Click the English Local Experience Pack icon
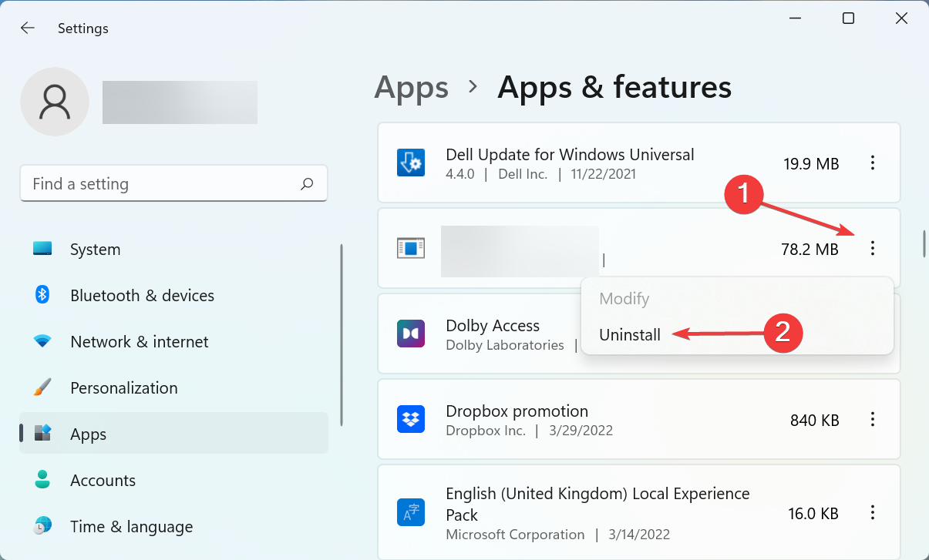Viewport: 929px width, 560px height. pos(411,511)
